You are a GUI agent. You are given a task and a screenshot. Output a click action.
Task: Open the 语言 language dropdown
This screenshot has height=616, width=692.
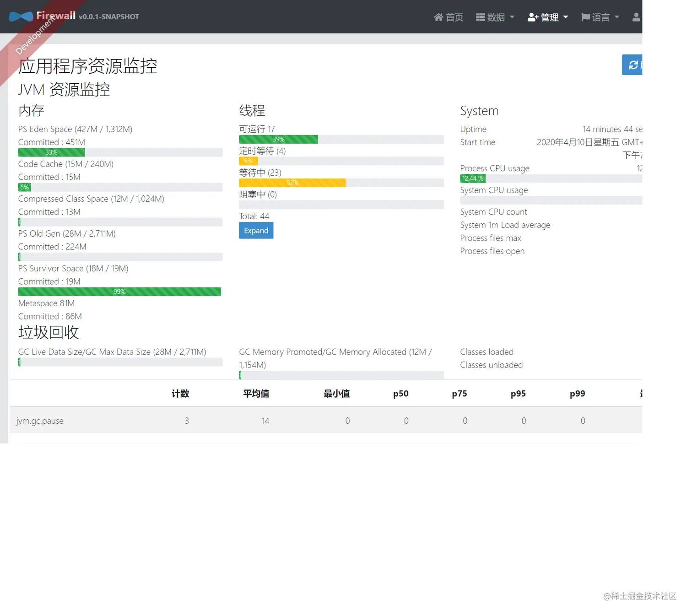600,17
